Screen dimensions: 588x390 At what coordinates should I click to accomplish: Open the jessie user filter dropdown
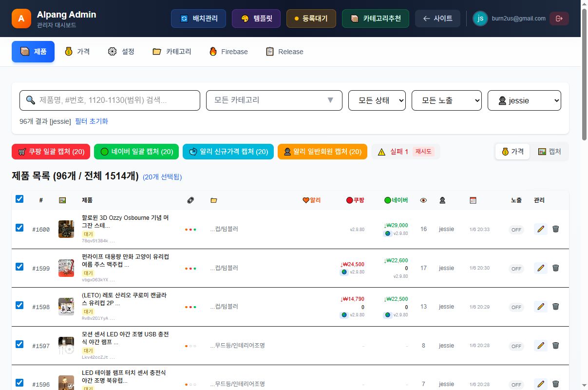click(x=524, y=100)
